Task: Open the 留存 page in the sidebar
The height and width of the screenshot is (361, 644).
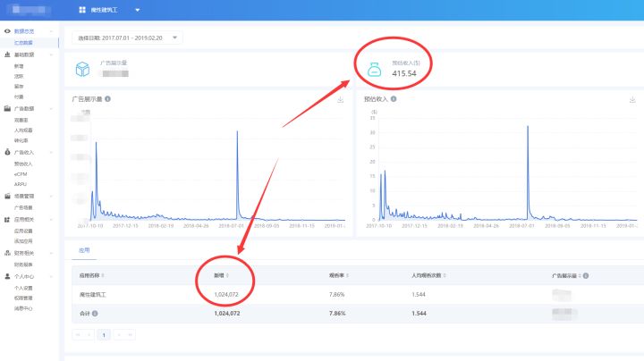Action: [19, 87]
